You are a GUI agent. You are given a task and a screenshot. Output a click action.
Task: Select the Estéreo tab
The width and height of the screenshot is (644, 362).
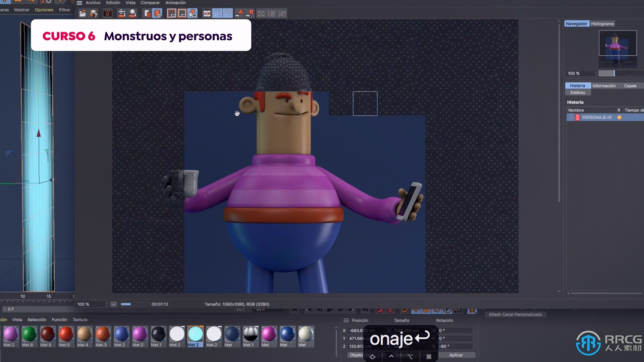578,93
